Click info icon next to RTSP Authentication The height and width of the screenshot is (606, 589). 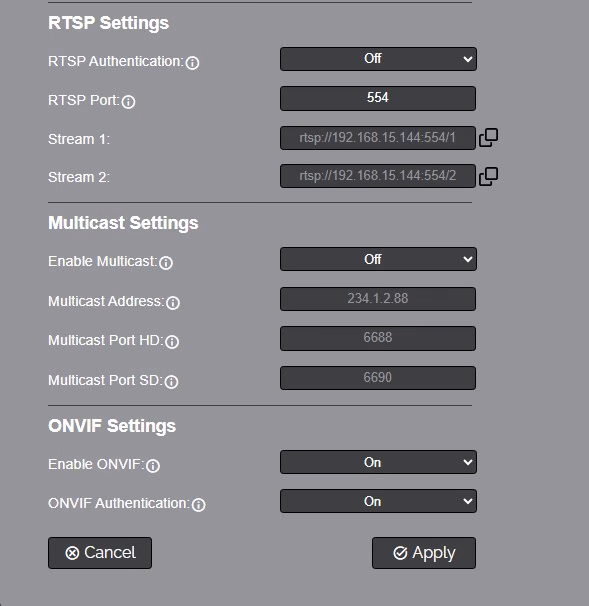(x=192, y=63)
